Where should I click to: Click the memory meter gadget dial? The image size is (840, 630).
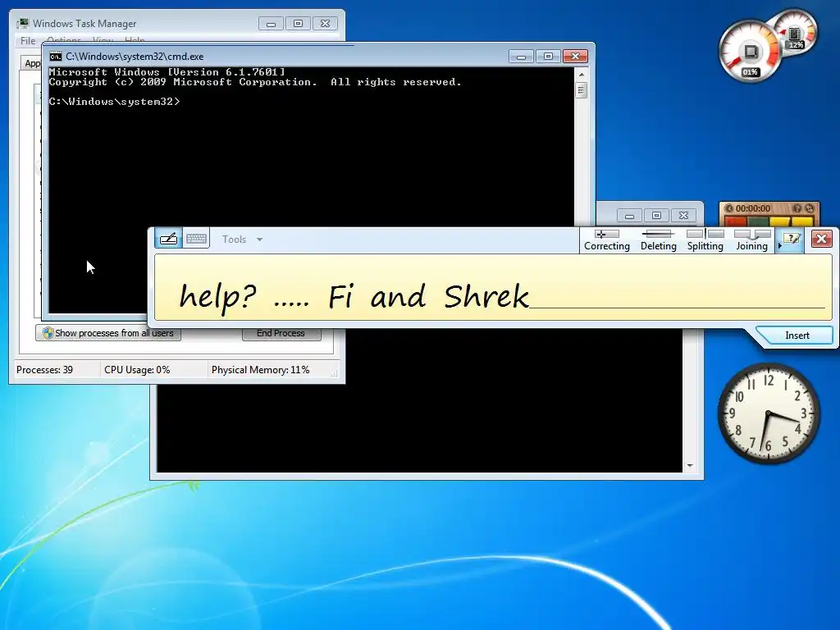pos(795,33)
